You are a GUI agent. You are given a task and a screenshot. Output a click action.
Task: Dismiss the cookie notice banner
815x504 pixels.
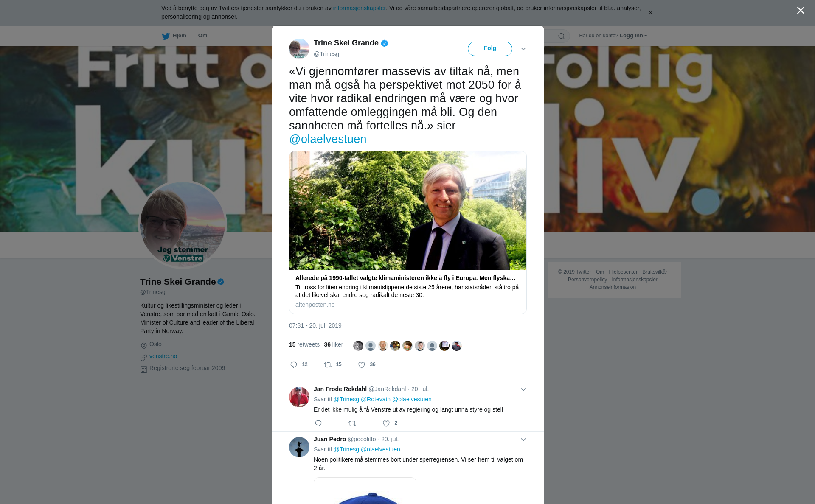pos(650,13)
